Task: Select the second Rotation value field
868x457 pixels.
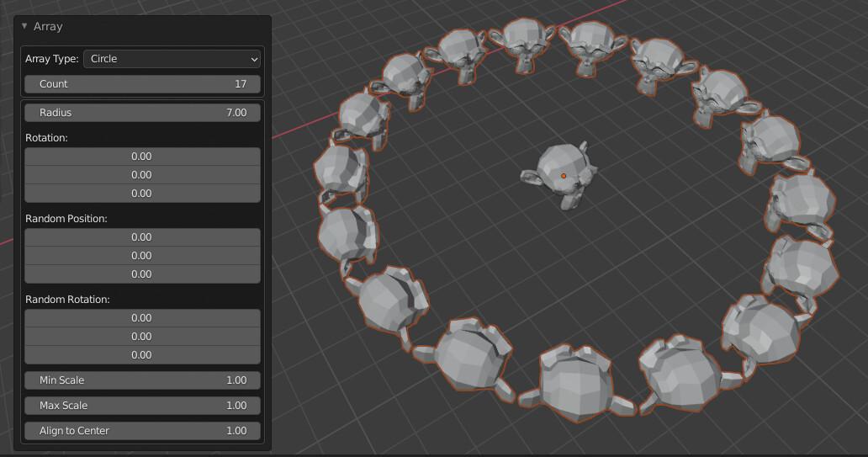Action: [x=142, y=174]
